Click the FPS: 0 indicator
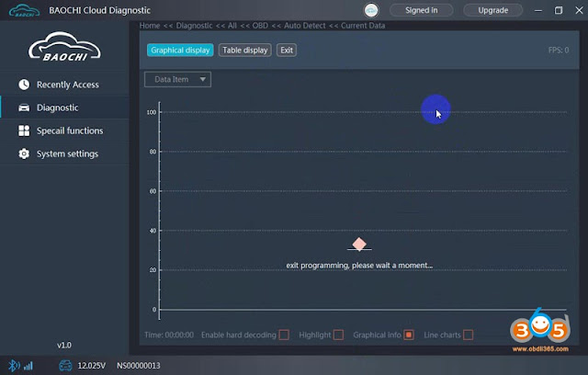This screenshot has width=588, height=375. pyautogui.click(x=559, y=51)
